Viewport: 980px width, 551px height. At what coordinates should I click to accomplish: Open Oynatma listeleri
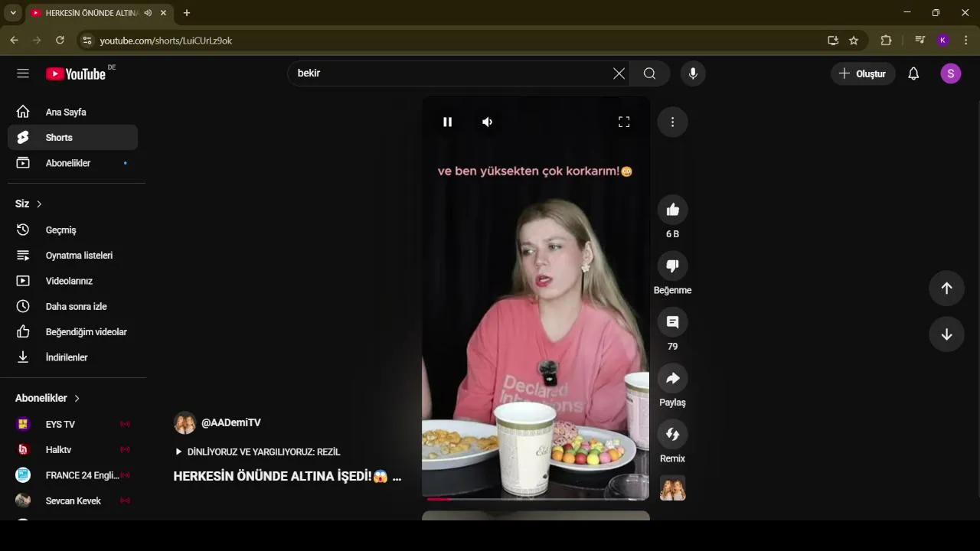pyautogui.click(x=73, y=256)
